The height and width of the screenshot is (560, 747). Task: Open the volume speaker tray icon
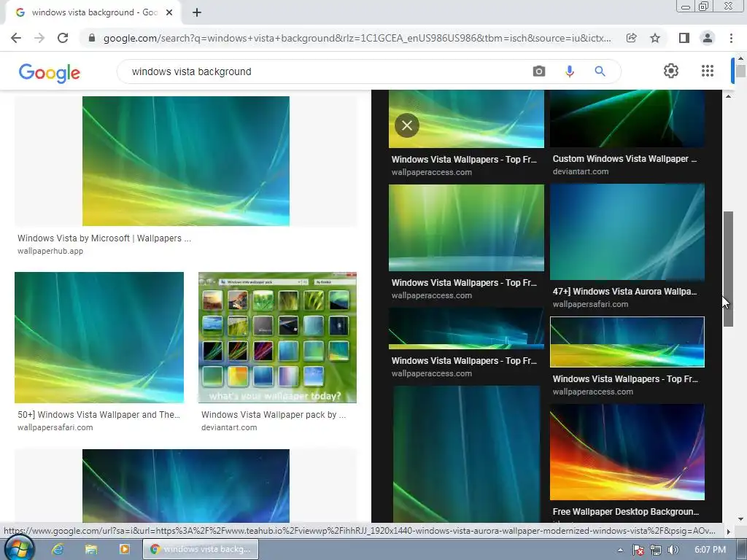coord(673,550)
